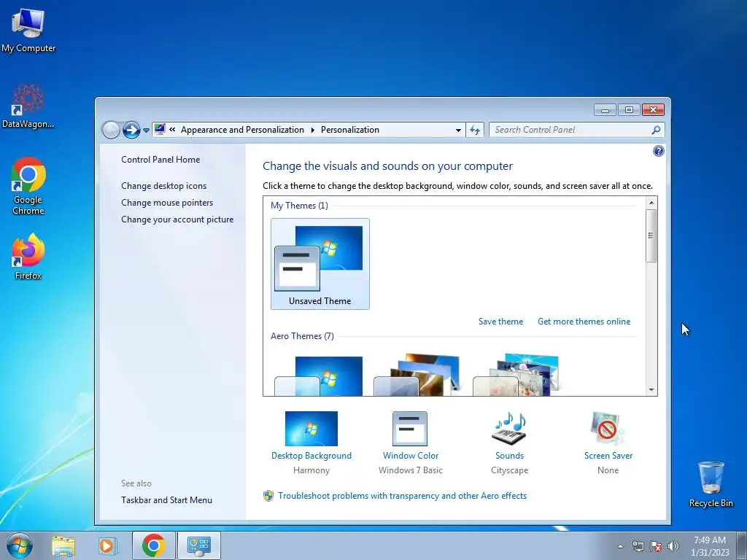The height and width of the screenshot is (560, 747).
Task: Open Taskbar and Start Menu link
Action: click(167, 500)
